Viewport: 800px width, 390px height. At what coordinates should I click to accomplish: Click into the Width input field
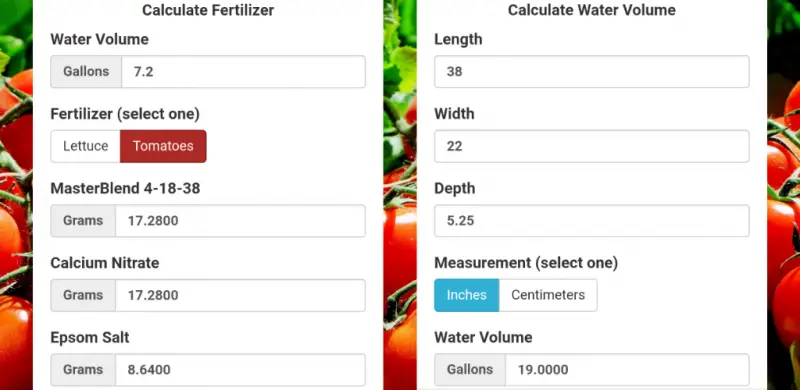[592, 146]
